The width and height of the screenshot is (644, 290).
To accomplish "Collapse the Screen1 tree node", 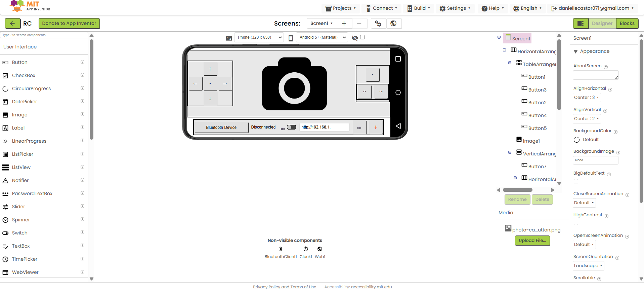I will [x=499, y=37].
